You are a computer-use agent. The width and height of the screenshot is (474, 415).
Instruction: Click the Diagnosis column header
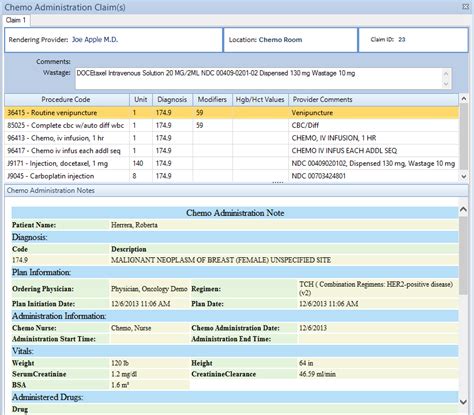point(172,99)
